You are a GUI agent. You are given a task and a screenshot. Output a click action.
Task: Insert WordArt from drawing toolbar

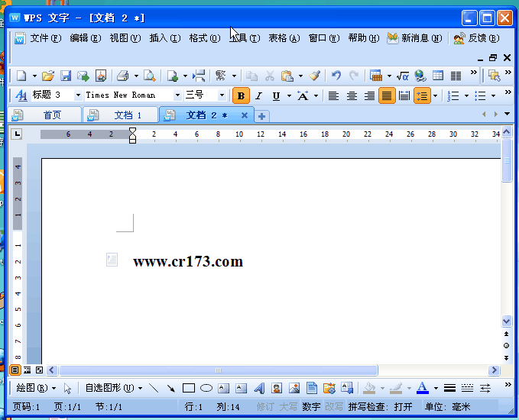(x=259, y=388)
